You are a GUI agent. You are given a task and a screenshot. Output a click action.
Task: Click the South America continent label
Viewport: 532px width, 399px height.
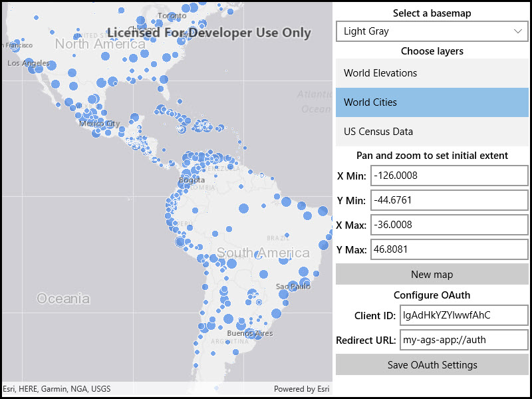[263, 253]
